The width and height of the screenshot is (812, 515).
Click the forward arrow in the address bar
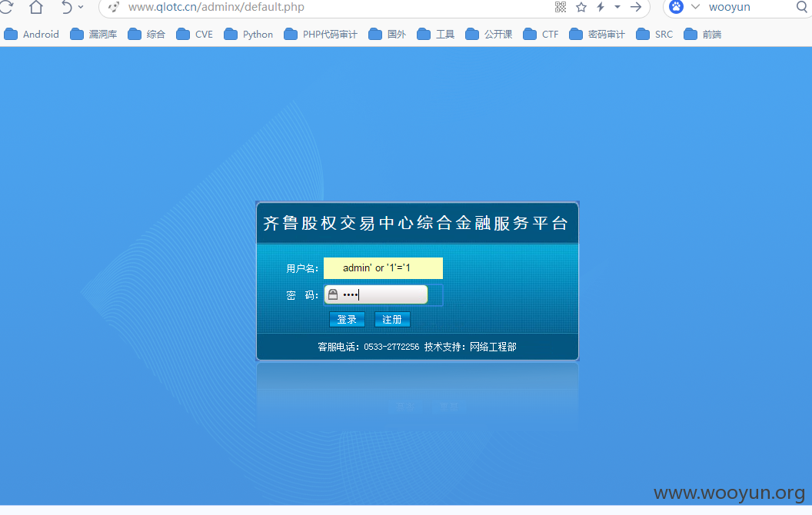click(x=636, y=7)
